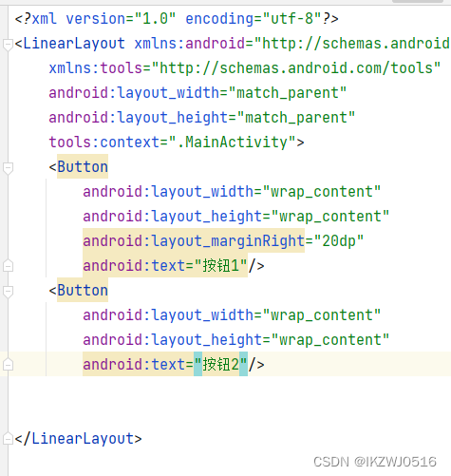This screenshot has height=476, width=451.
Task: Click layout_width="wrap_content" of second Button
Action: click(x=232, y=315)
